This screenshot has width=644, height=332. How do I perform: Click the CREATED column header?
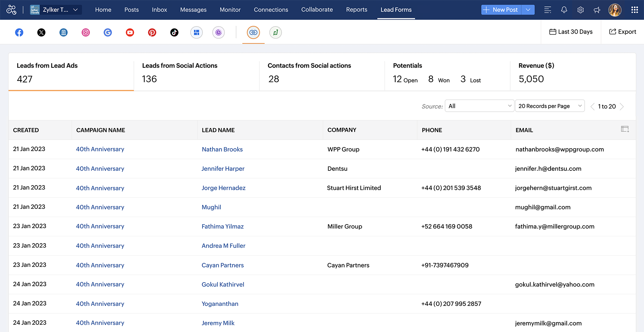pos(26,130)
